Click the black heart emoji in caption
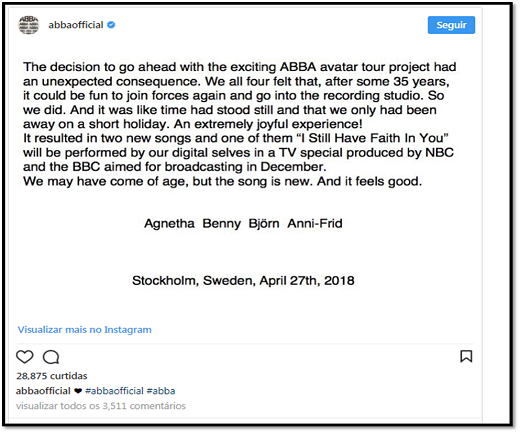Viewport: 520px width, 433px height. pos(78,391)
